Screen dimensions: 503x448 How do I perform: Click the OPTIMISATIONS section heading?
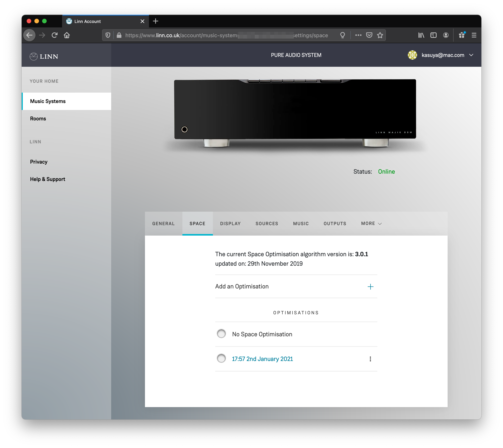click(296, 313)
